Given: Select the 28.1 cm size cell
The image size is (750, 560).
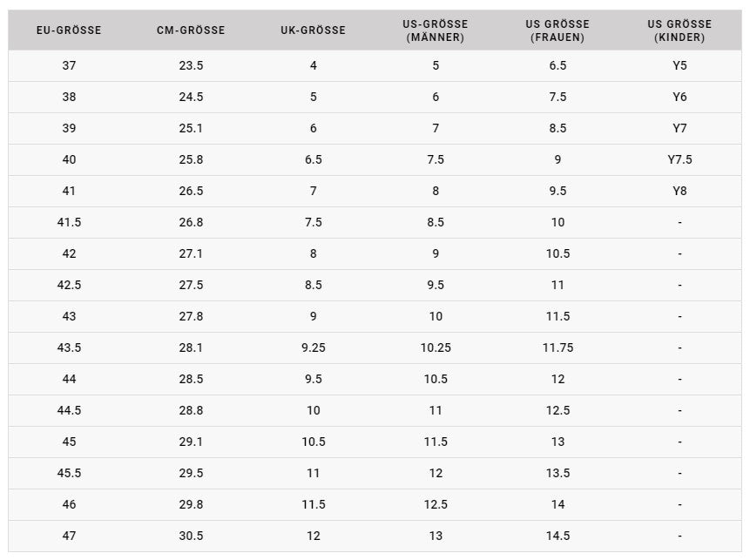Looking at the screenshot, I should [x=191, y=347].
